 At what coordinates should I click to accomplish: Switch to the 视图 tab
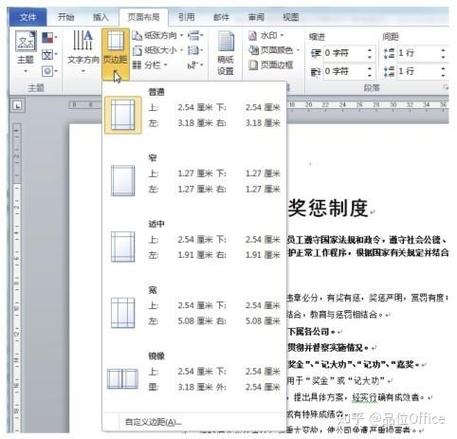pyautogui.click(x=291, y=17)
